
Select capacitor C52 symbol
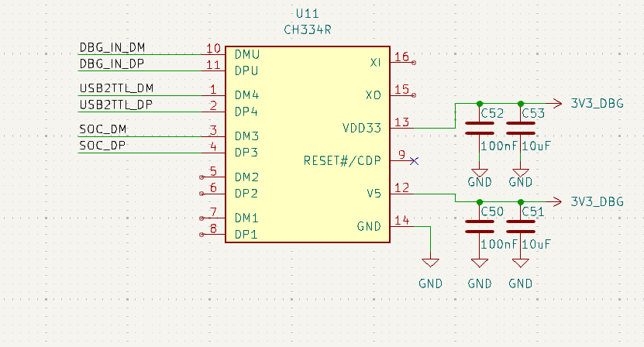coord(480,128)
